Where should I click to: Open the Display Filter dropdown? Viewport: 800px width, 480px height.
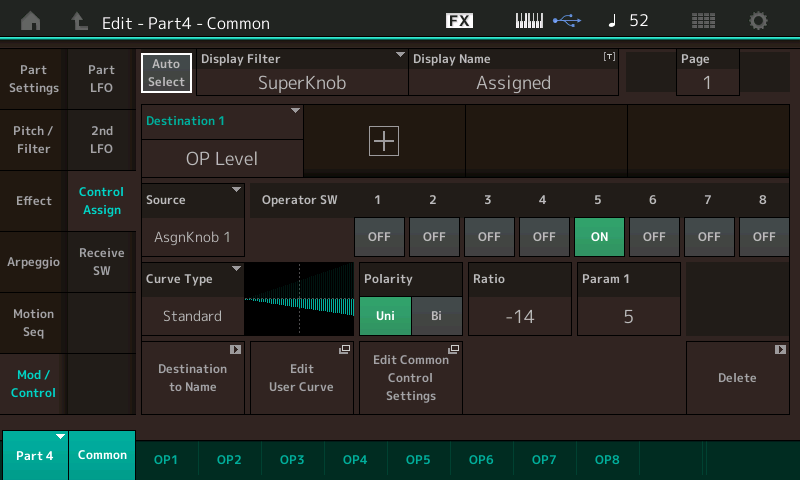(302, 72)
